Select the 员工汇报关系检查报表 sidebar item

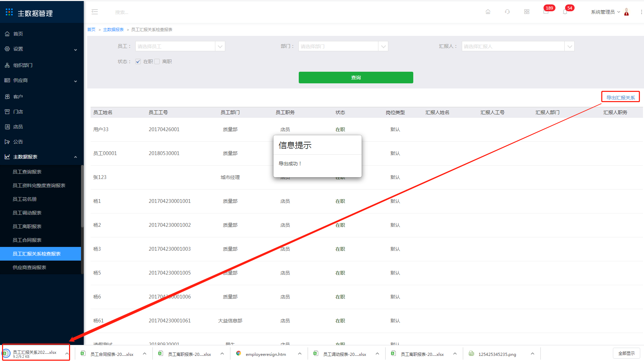point(40,254)
